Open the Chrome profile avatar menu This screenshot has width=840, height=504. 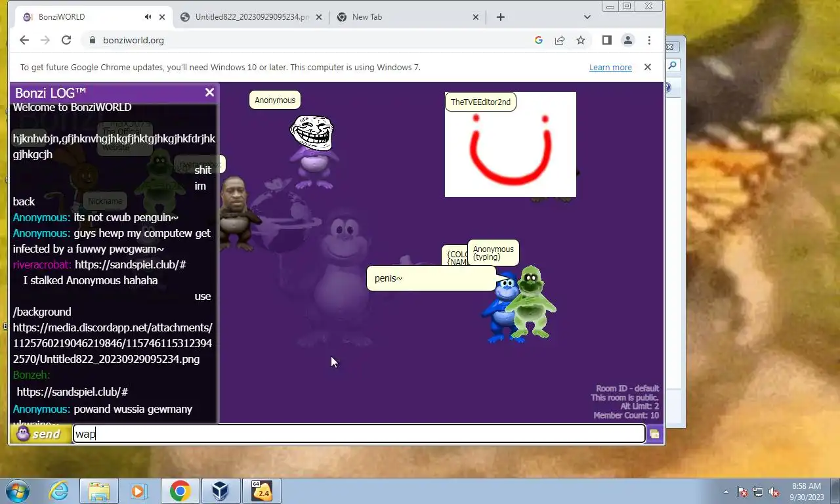[x=628, y=40]
